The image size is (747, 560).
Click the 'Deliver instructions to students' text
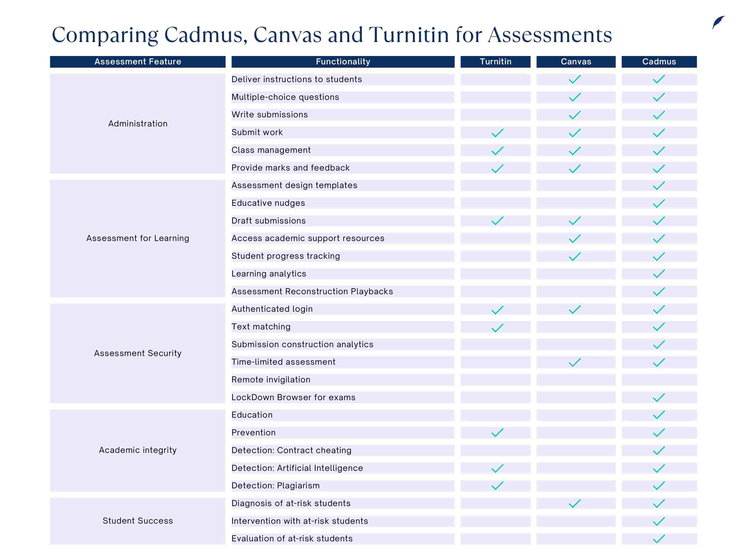pyautogui.click(x=296, y=80)
